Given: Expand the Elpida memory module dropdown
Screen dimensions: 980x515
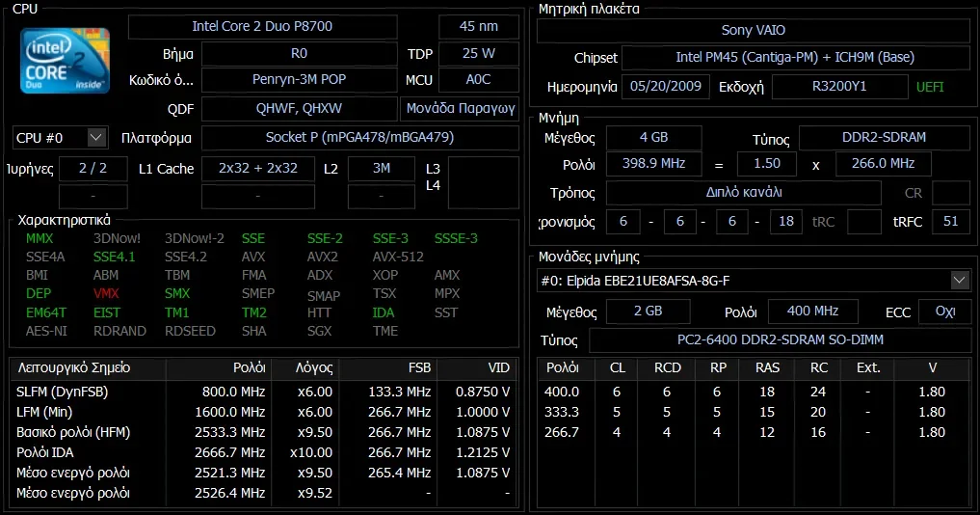Looking at the screenshot, I should pos(960,281).
